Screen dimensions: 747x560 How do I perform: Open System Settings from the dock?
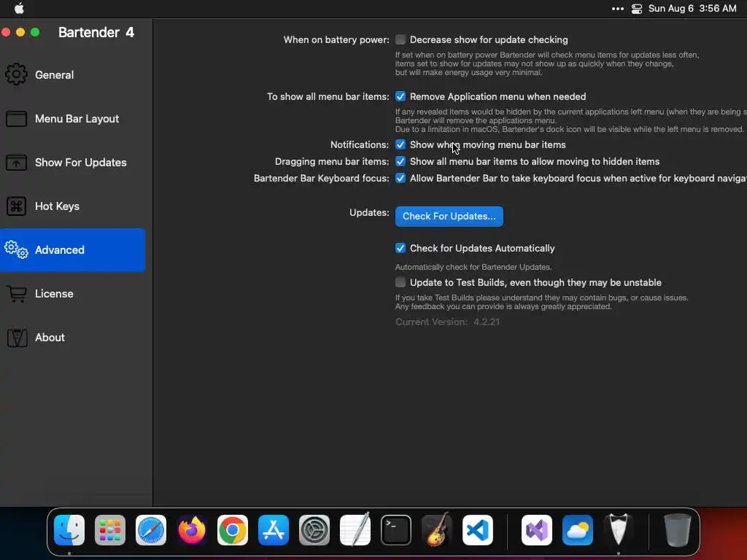click(x=314, y=530)
